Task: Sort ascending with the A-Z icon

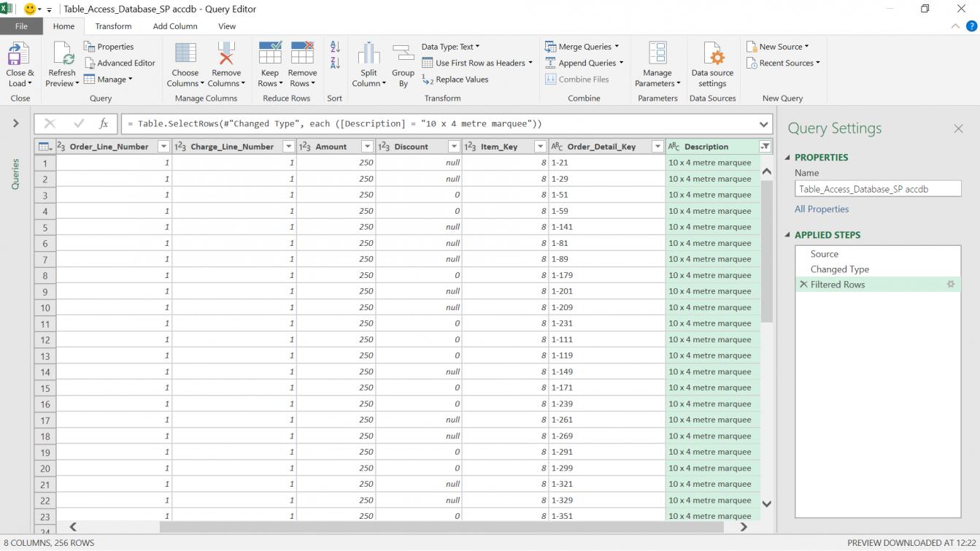Action: point(335,47)
